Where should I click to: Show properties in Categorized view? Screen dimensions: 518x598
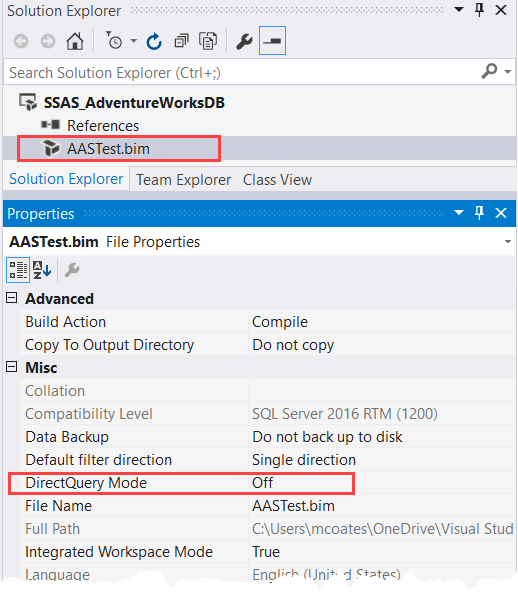tap(18, 270)
